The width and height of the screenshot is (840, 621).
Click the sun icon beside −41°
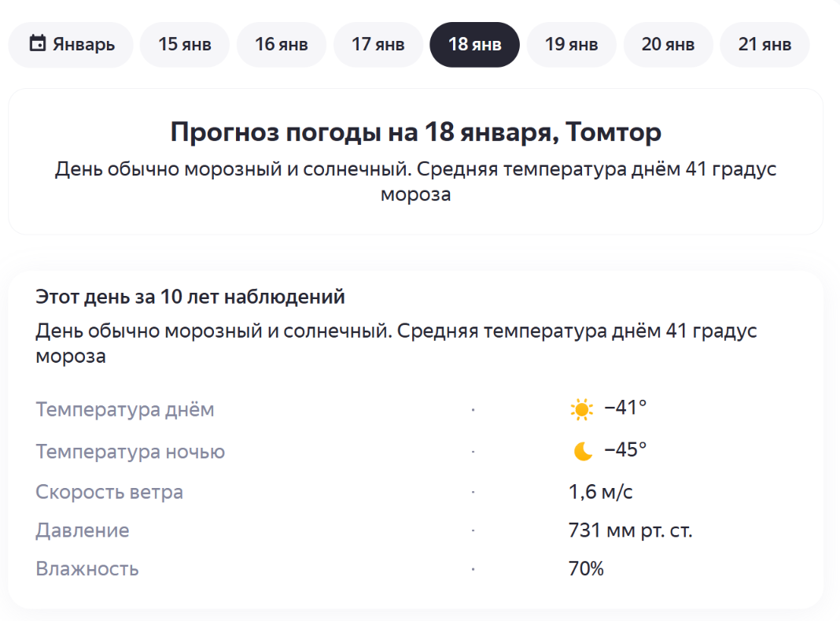581,409
